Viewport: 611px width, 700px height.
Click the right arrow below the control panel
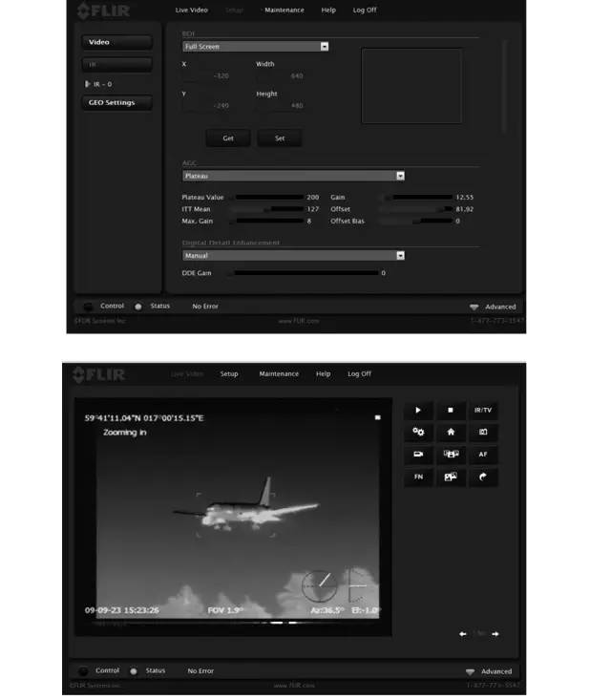click(495, 634)
